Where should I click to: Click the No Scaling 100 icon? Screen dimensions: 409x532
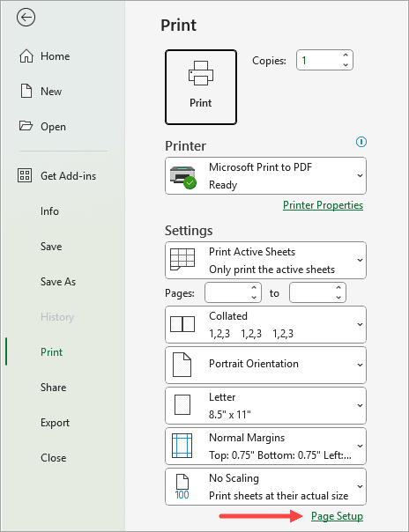tap(182, 487)
